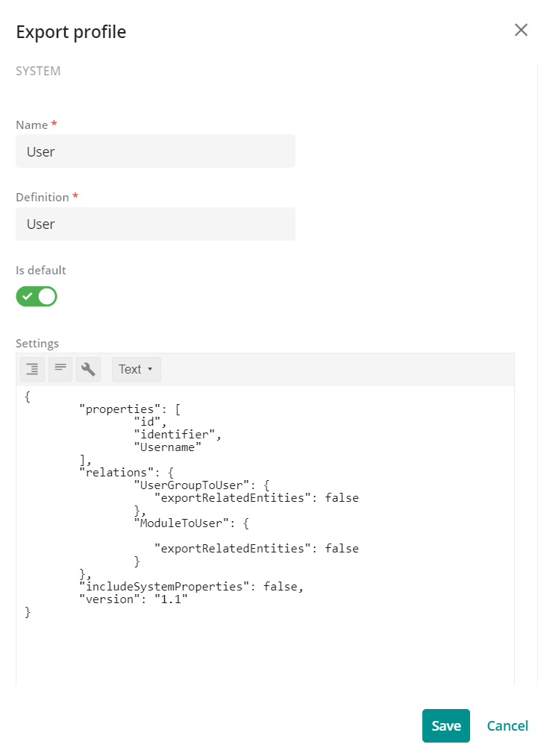The width and height of the screenshot is (538, 756).
Task: Format the JSON with indentation icon
Action: coord(32,369)
